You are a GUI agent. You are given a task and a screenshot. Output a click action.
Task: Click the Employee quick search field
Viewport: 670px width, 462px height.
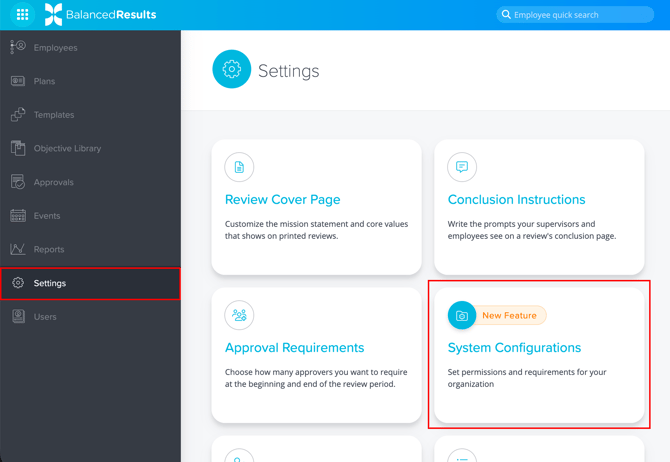pos(580,15)
